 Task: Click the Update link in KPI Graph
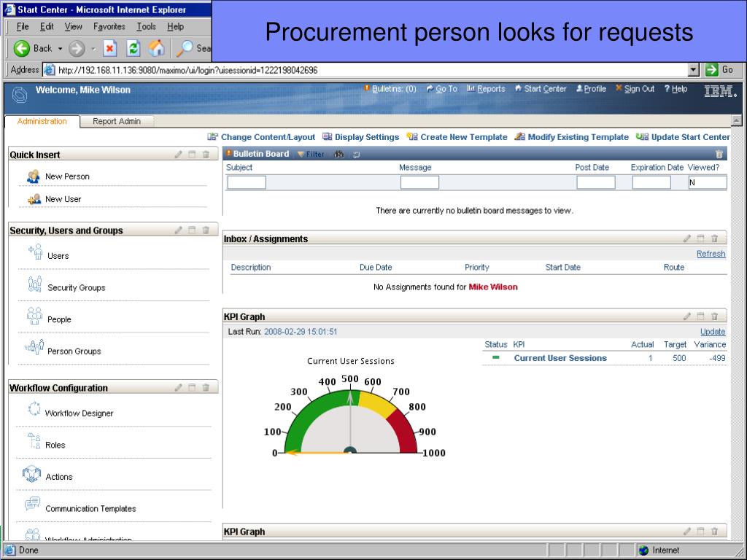click(x=713, y=332)
